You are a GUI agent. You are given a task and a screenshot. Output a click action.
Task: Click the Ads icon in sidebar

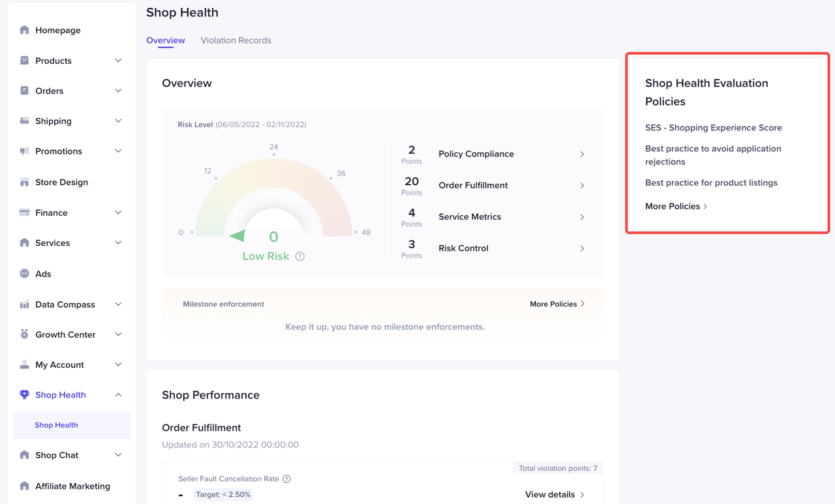24,274
